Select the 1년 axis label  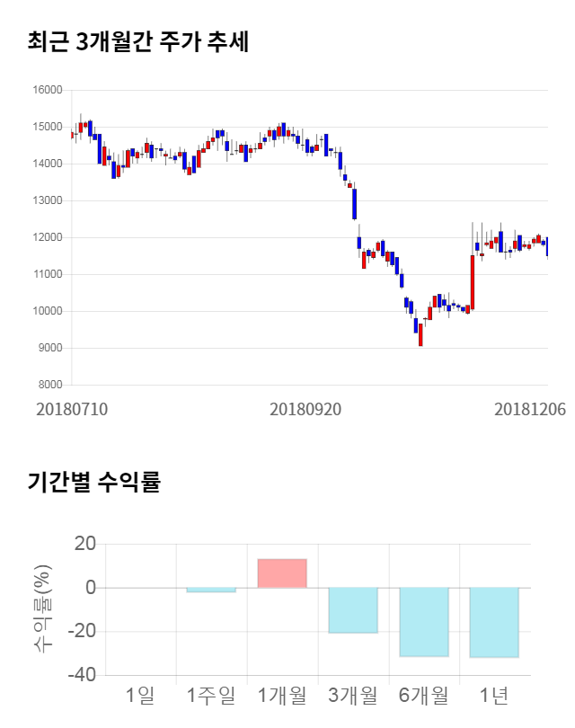pos(494,695)
